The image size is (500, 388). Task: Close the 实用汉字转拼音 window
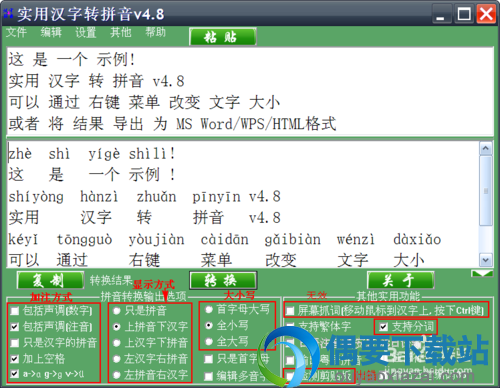[x=486, y=14]
